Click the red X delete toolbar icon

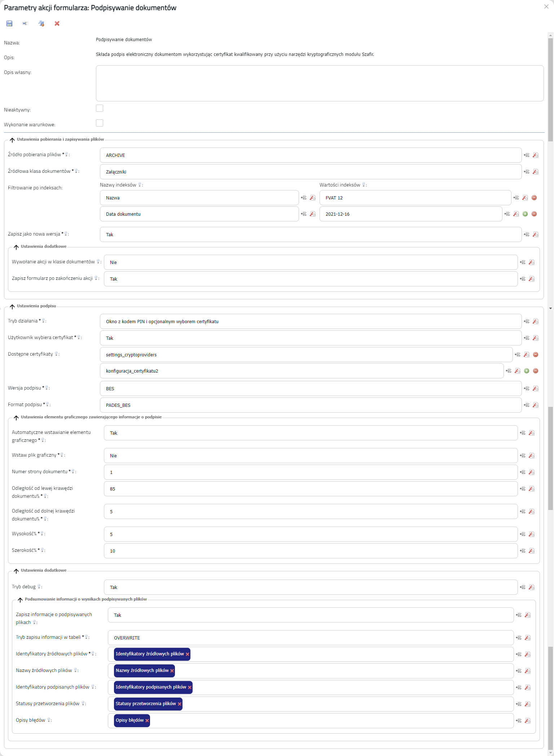(x=57, y=23)
